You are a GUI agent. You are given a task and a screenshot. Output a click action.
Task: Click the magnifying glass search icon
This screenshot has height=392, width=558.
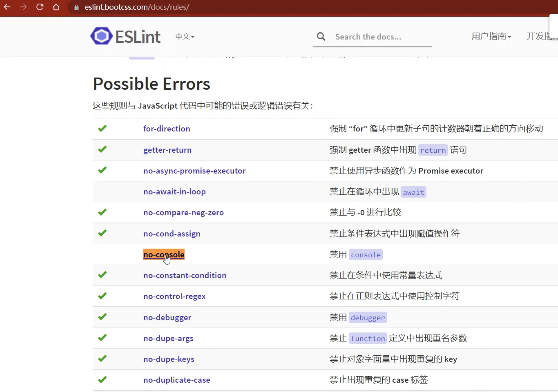click(x=321, y=37)
